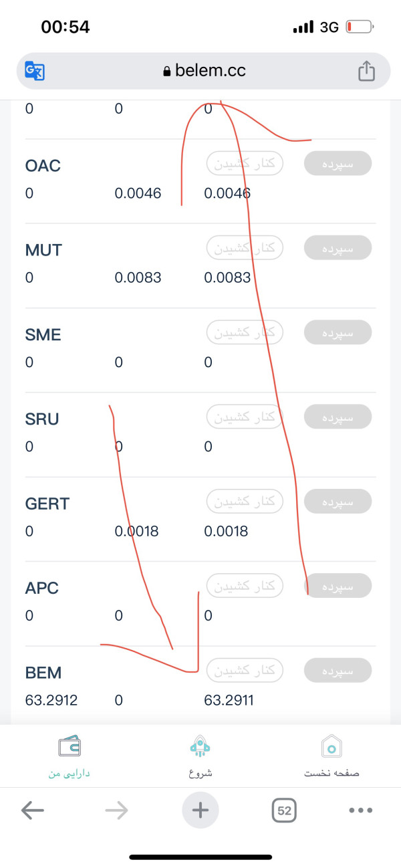
Task: Withdraw (کنار کشیدن) OAC
Action: point(245,164)
